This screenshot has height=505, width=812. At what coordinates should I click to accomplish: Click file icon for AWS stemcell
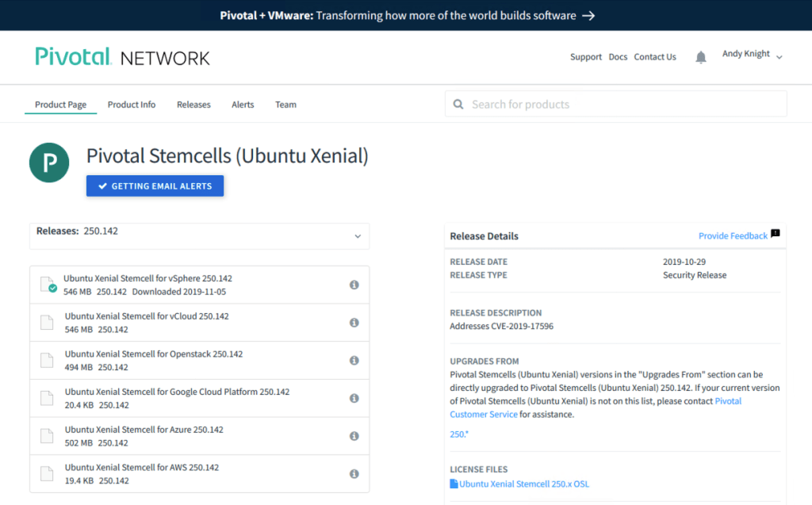click(48, 474)
